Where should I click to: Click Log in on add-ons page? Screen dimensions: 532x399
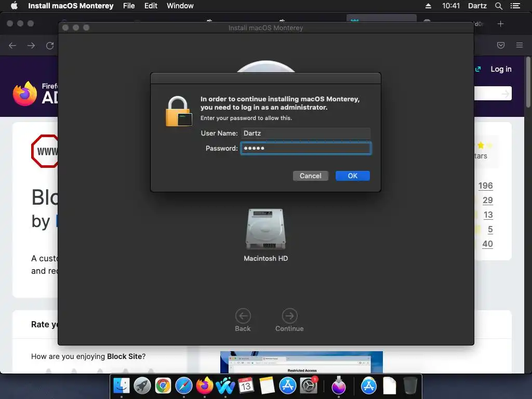point(501,69)
